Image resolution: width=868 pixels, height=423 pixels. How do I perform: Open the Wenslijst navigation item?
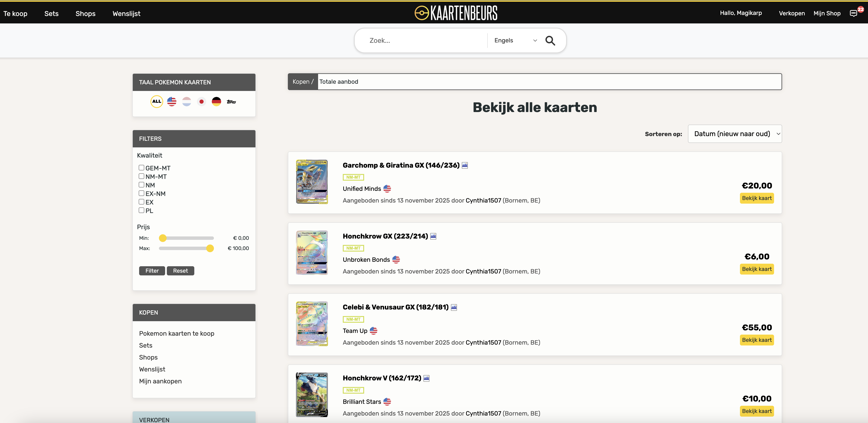126,13
